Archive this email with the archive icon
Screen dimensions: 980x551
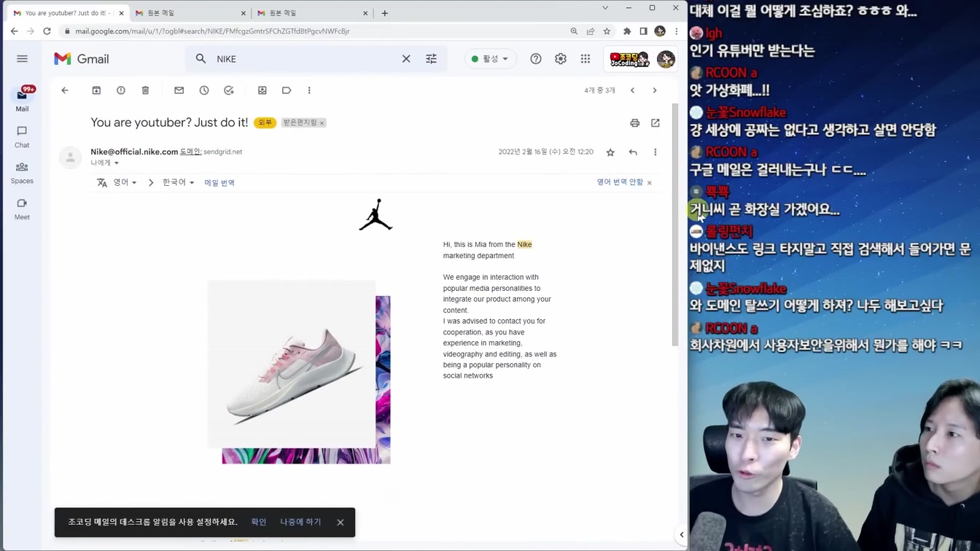tap(96, 90)
